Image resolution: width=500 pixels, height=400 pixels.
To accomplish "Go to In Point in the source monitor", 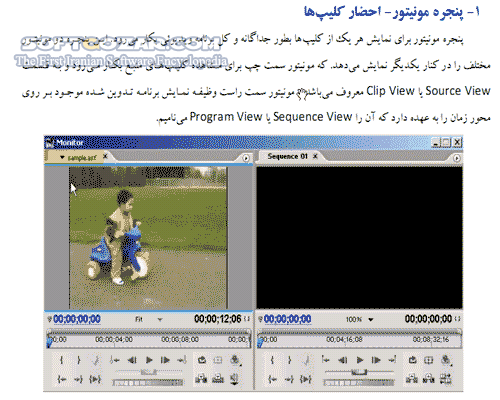I will [x=62, y=379].
